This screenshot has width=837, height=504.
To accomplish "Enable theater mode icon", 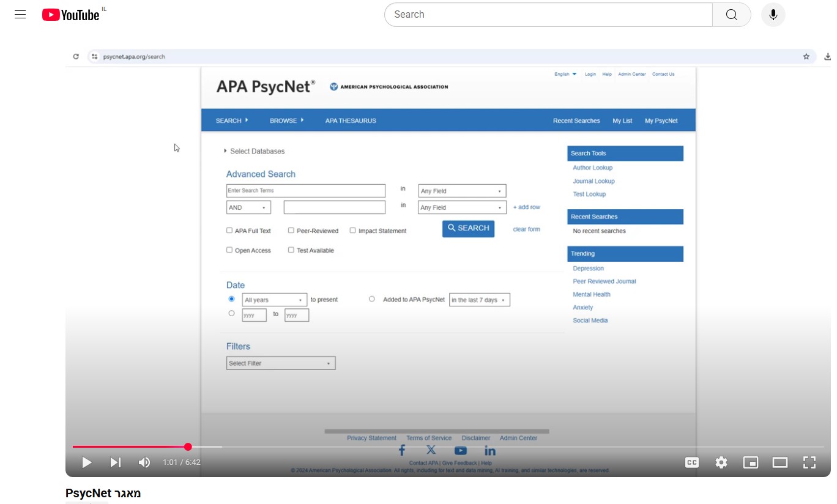I will coord(780,462).
